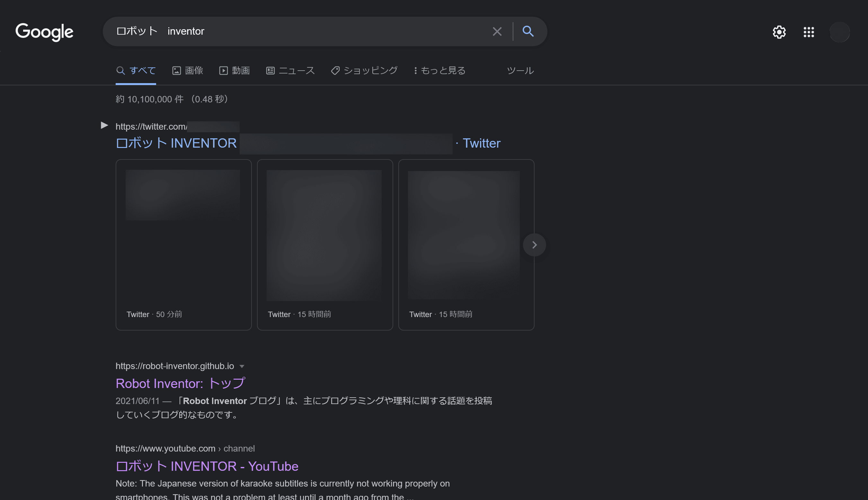868x500 pixels.
Task: Open the ツール options
Action: 520,71
